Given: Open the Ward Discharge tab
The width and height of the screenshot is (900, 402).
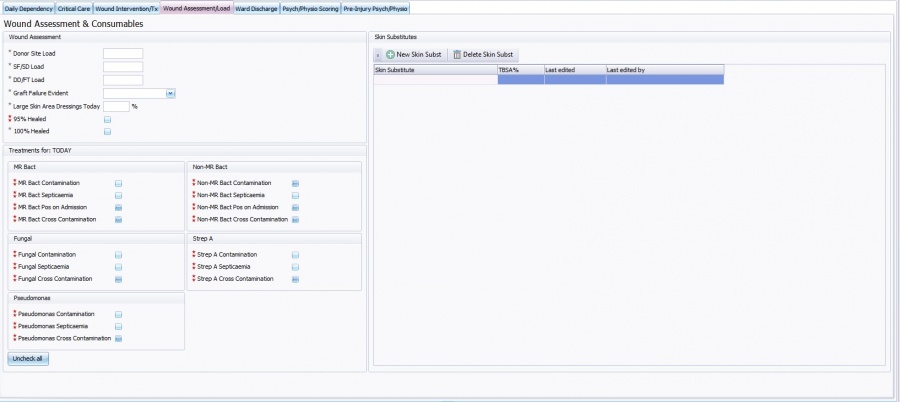Looking at the screenshot, I should [x=256, y=7].
